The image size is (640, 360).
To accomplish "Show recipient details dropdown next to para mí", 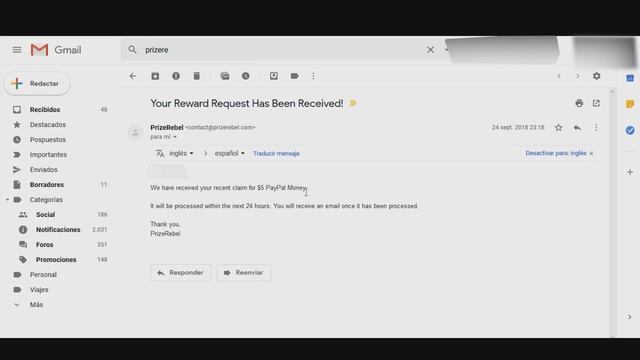I will (175, 137).
